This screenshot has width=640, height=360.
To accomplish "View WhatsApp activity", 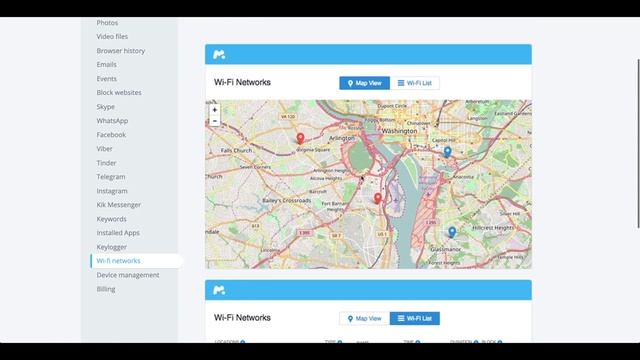I will [112, 121].
